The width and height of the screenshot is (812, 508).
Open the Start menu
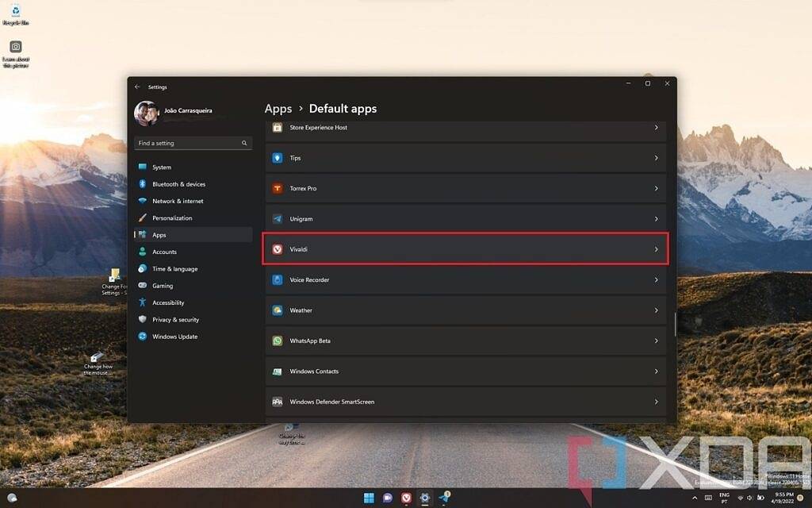click(x=368, y=498)
